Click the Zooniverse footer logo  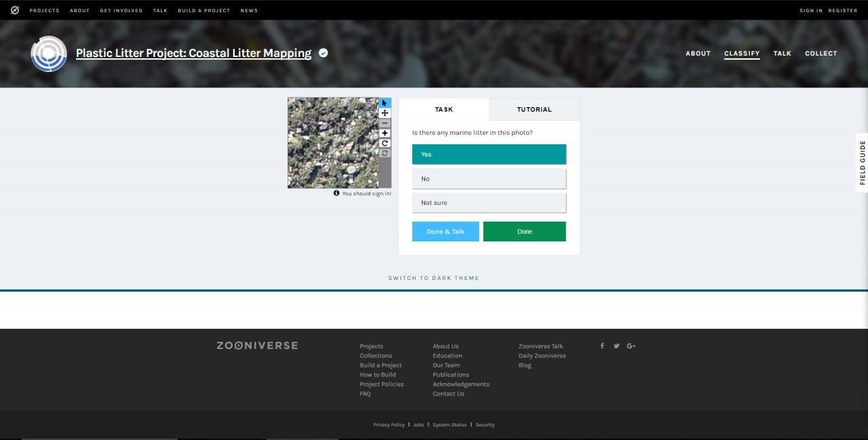click(257, 345)
